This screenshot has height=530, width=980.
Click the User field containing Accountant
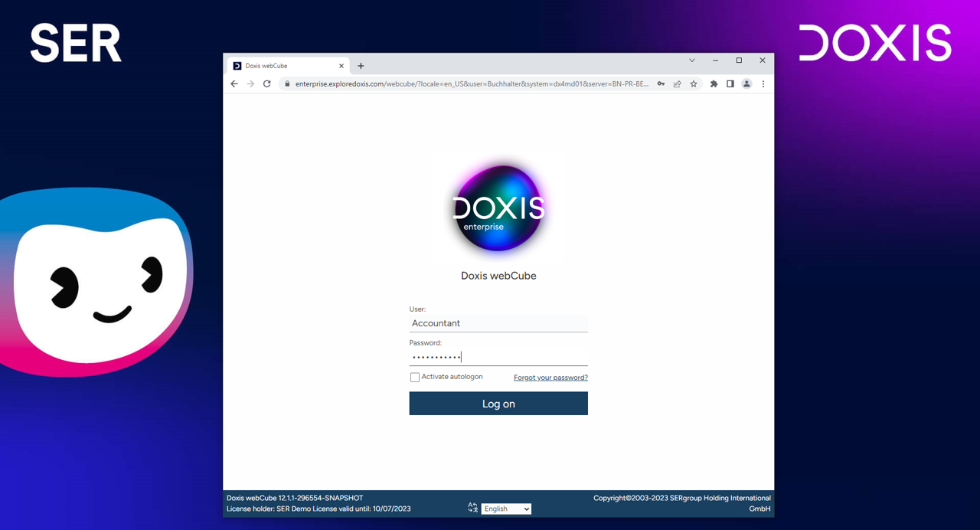tap(498, 323)
